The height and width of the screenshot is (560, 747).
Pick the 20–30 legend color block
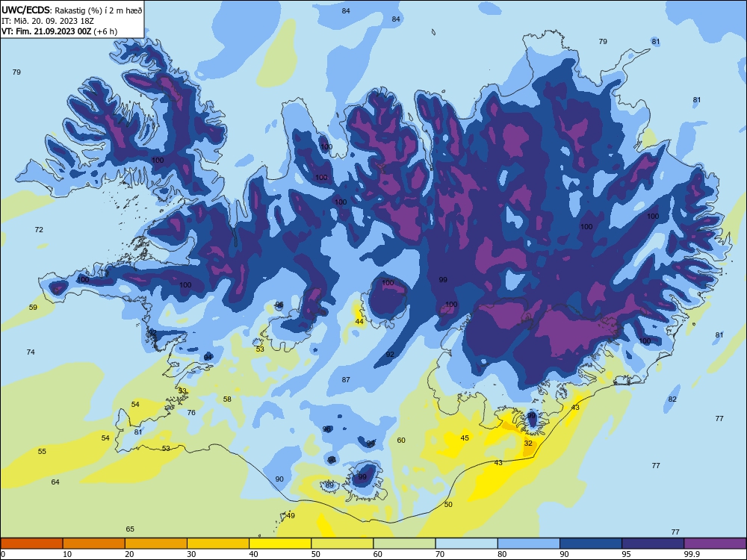pos(156,544)
